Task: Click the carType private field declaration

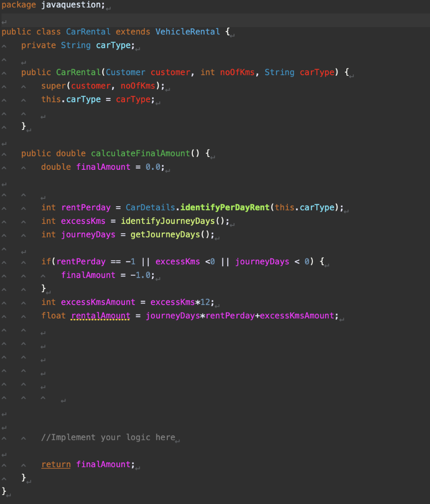Action: (113, 45)
